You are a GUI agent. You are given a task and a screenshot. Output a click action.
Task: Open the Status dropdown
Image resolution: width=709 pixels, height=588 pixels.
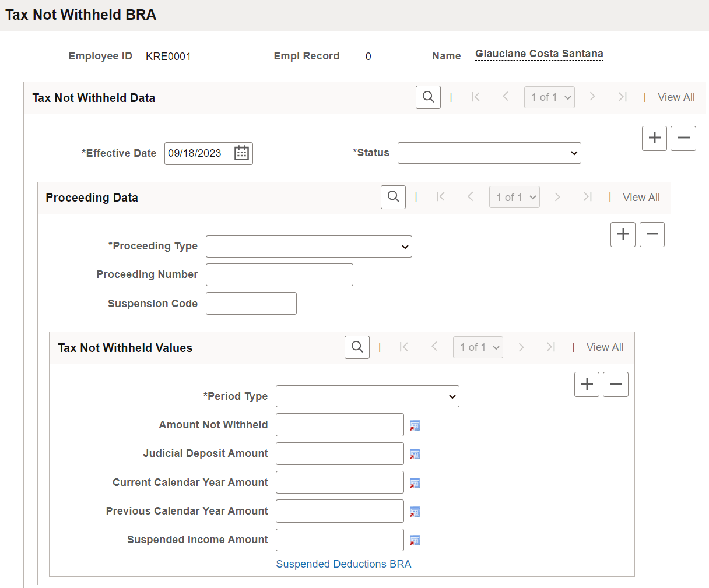tap(489, 153)
